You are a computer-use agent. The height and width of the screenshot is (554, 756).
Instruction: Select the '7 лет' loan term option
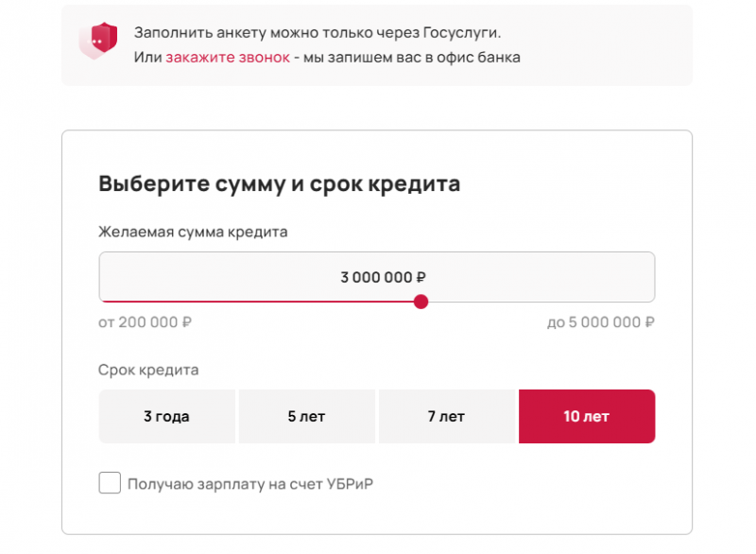[447, 416]
